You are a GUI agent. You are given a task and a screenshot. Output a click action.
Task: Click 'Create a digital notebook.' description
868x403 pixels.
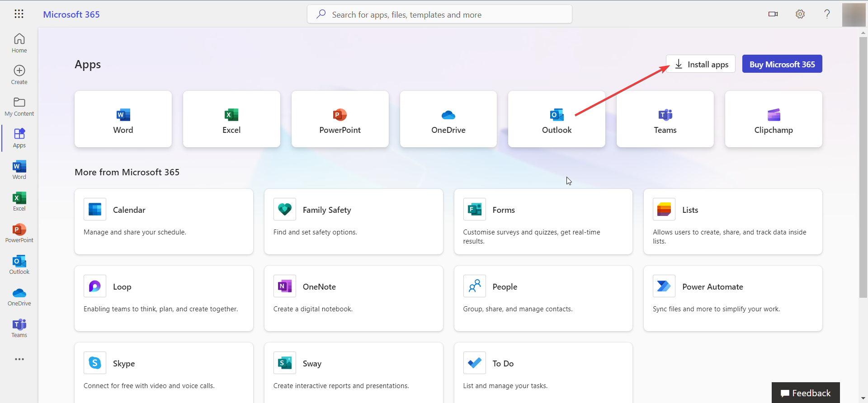313,309
